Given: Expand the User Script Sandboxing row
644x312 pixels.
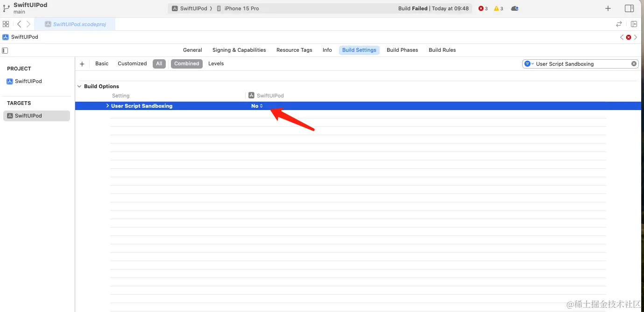Looking at the screenshot, I should coord(107,106).
